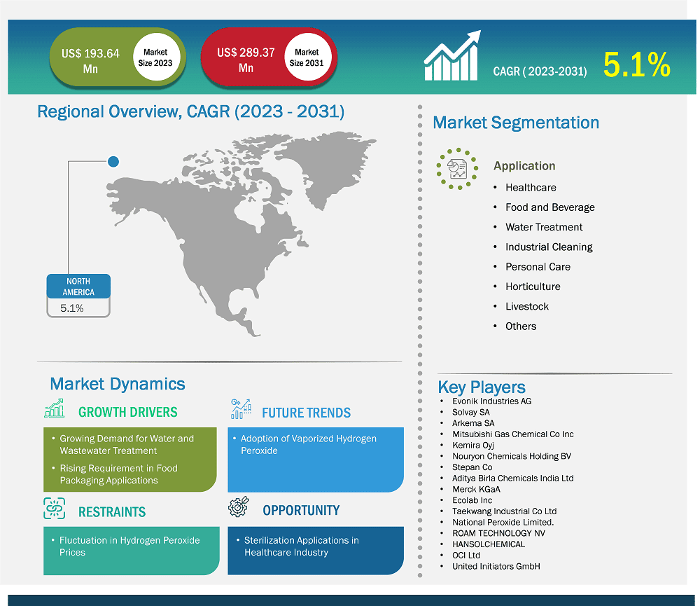Select the Market Size 2031 white badge
Image resolution: width=700 pixels, height=606 pixels.
point(307,58)
